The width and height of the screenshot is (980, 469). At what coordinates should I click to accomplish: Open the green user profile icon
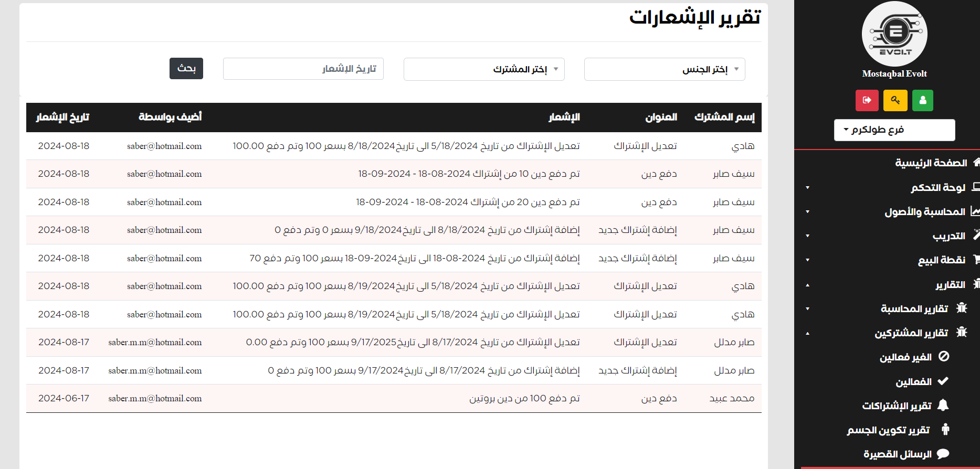[x=922, y=100]
